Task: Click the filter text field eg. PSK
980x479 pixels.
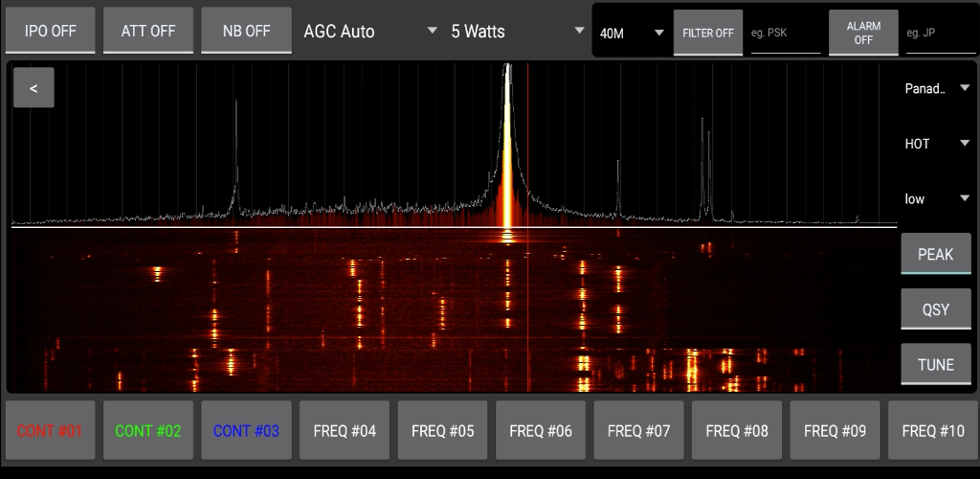Action: click(x=785, y=34)
